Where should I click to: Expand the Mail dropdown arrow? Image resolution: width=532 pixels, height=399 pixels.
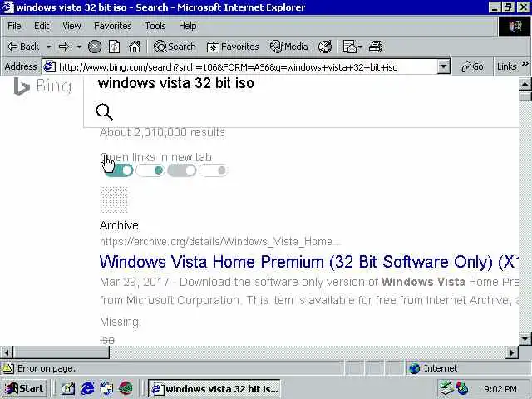pyautogui.click(x=360, y=47)
